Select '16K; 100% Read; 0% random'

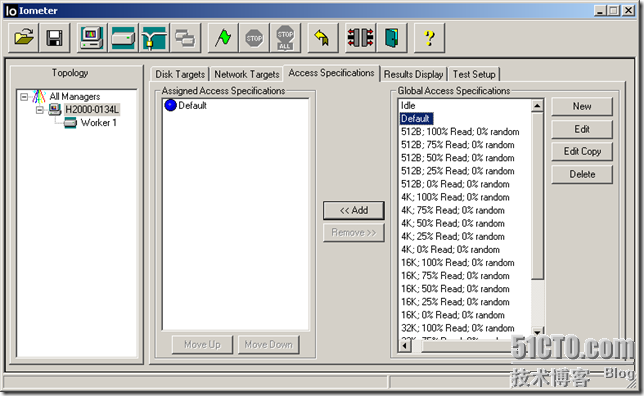[x=458, y=263]
